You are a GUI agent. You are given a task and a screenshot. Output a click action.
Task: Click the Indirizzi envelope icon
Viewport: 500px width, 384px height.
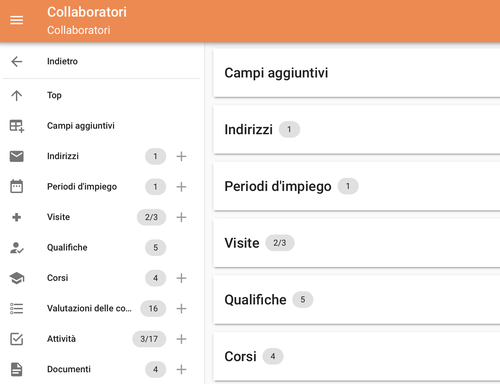click(x=17, y=156)
